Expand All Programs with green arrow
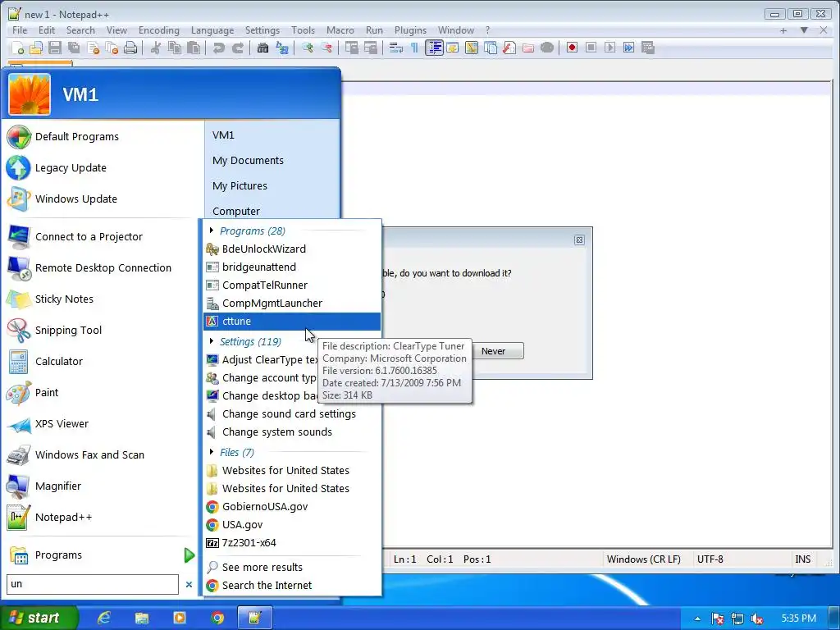Screen dimensions: 840x630 (x=189, y=555)
